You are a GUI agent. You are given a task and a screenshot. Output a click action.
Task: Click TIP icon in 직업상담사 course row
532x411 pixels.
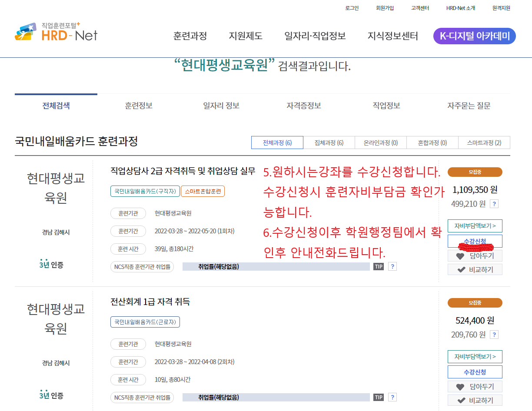(379, 267)
